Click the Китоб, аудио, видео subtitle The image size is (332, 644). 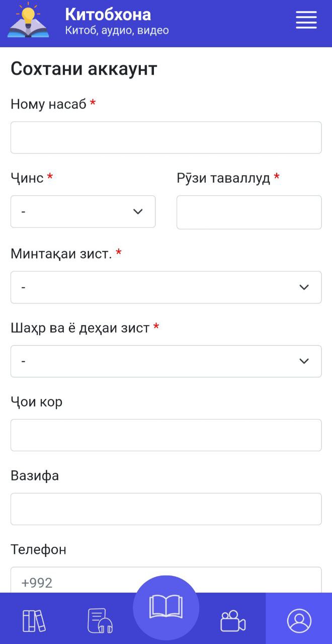tap(117, 30)
